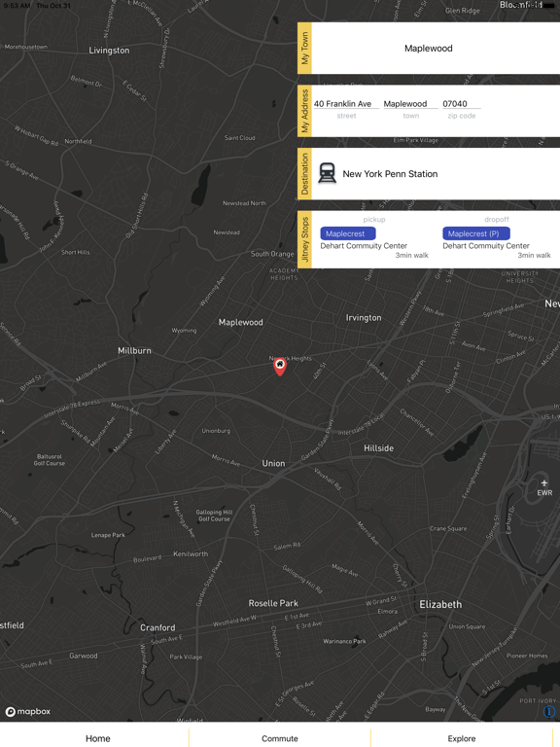Choose the My Town value Maplewood
560x747 pixels.
428,48
